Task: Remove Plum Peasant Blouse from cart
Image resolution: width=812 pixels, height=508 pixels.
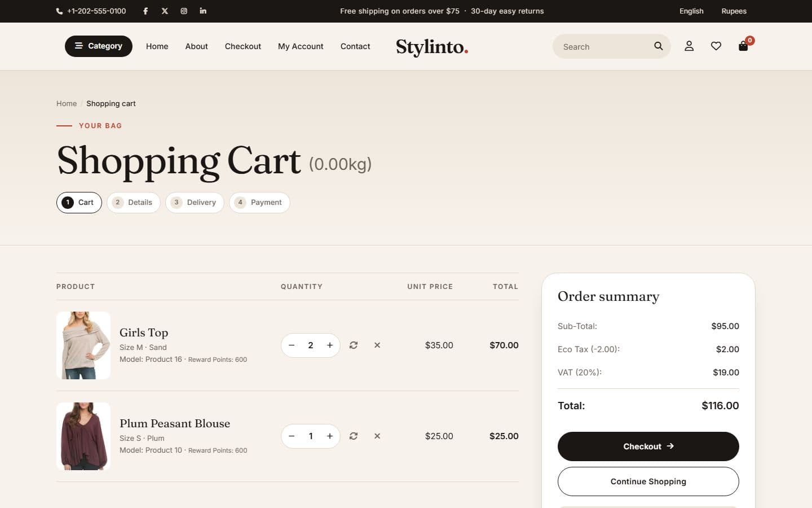Action: click(x=377, y=436)
